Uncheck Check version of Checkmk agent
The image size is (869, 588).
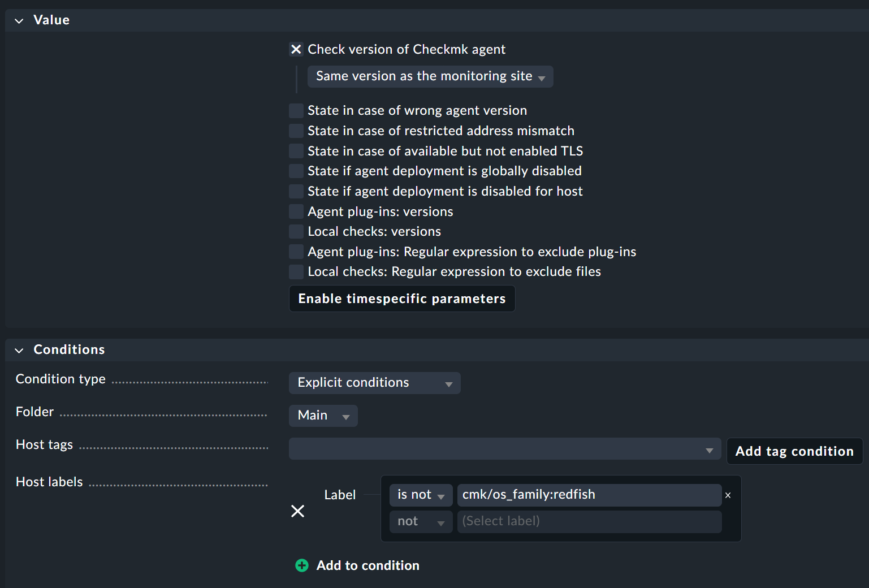click(x=296, y=49)
